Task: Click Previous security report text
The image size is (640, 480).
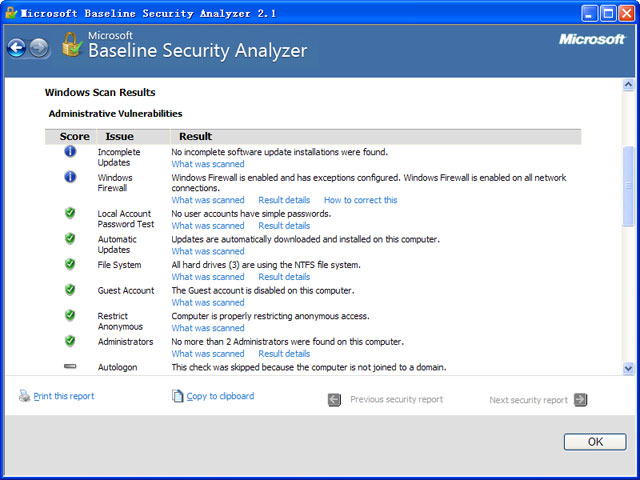Action: [x=396, y=400]
